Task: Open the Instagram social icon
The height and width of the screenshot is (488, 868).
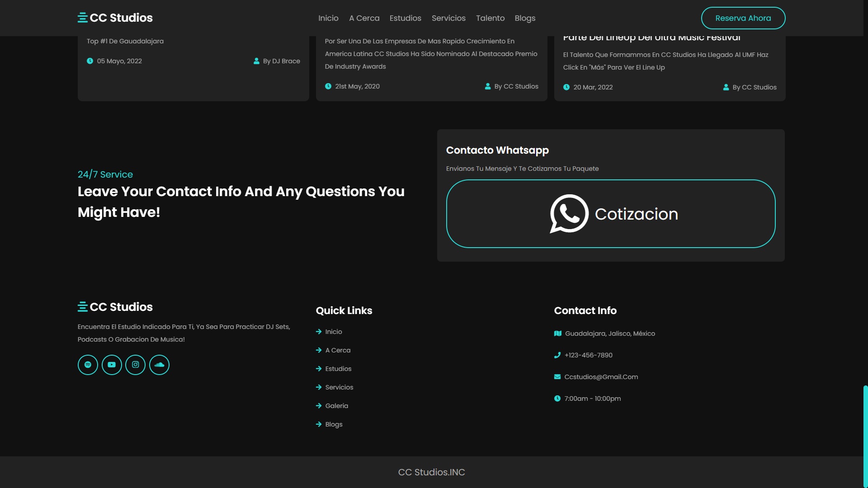Action: click(x=135, y=365)
